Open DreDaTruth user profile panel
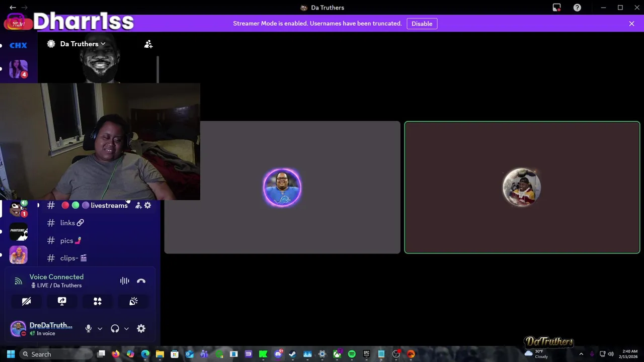This screenshot has height=362, width=644. (x=42, y=329)
